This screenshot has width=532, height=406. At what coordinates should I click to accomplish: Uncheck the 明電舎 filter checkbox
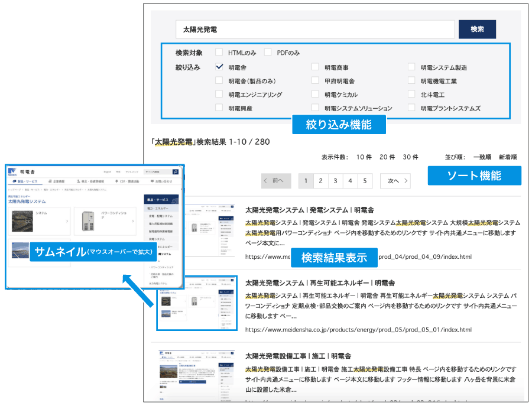point(219,67)
